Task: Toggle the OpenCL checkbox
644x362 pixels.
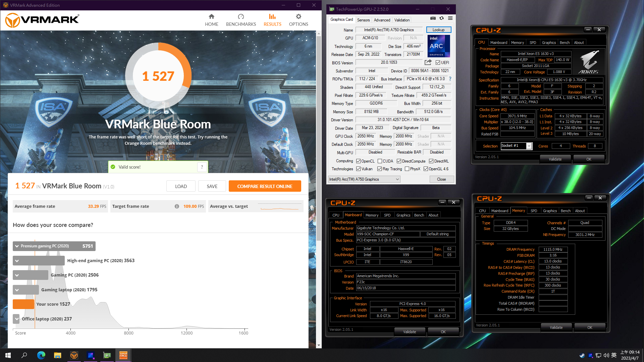Action: coord(358,161)
